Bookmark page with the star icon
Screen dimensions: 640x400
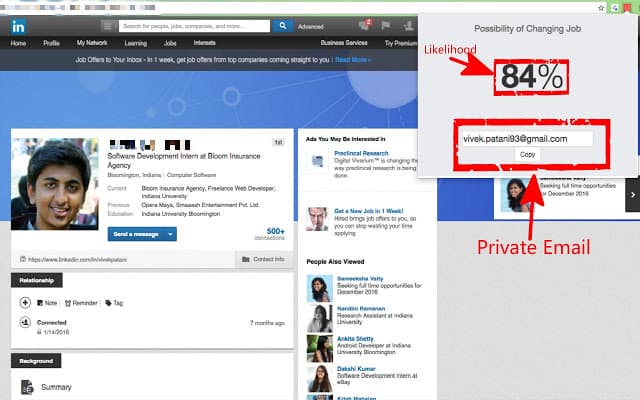pos(601,8)
